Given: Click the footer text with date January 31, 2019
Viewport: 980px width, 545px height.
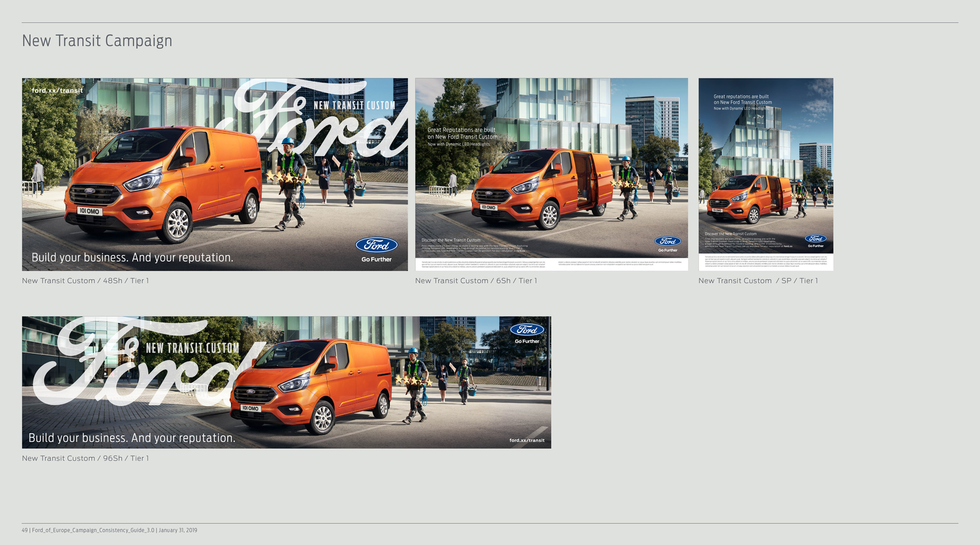Looking at the screenshot, I should pos(109,530).
